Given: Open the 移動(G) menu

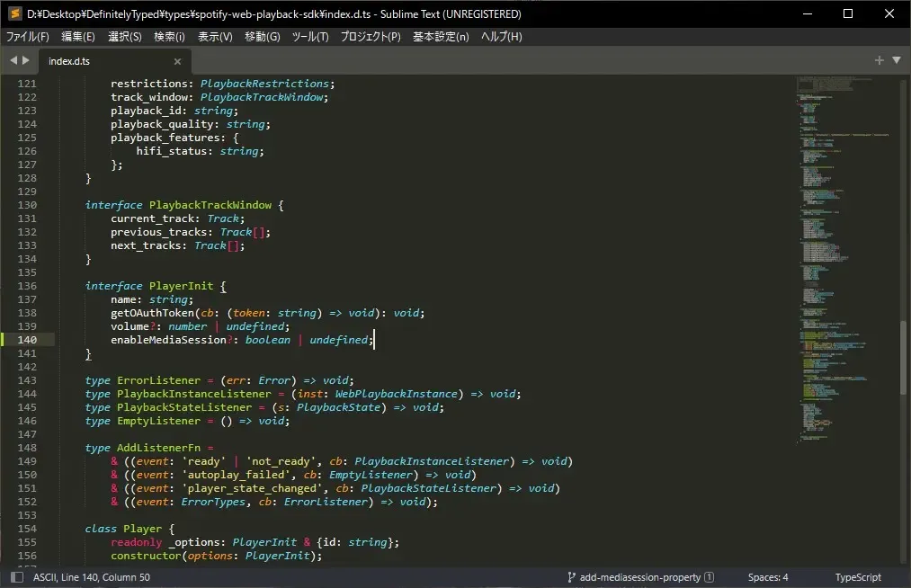Looking at the screenshot, I should tap(262, 37).
